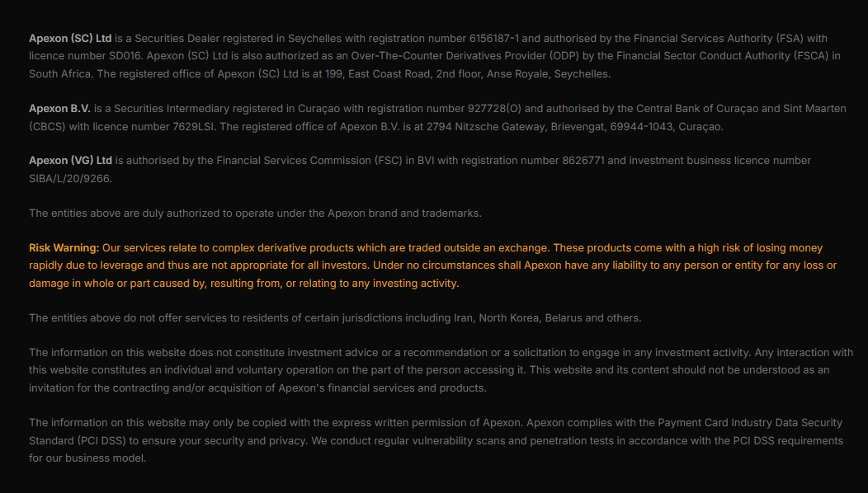The width and height of the screenshot is (868, 493).
Task: Click 'Payment Card Industry Data Security' text
Action: coord(750,423)
